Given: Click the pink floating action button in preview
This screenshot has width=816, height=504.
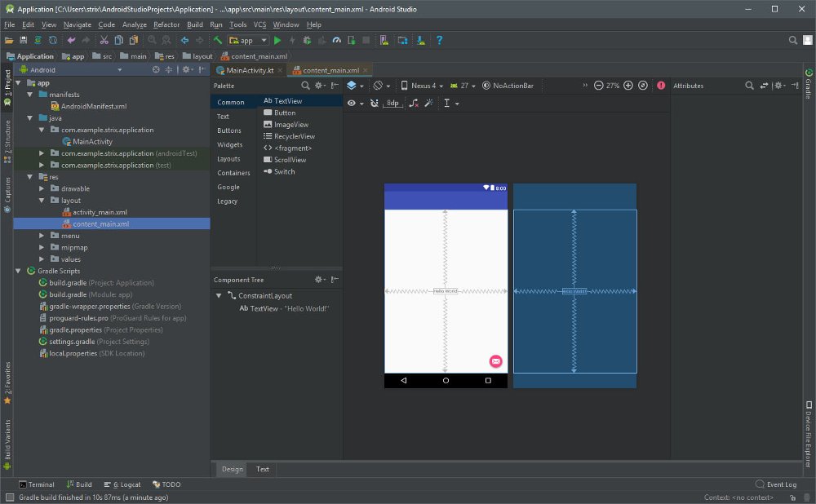Looking at the screenshot, I should point(495,361).
